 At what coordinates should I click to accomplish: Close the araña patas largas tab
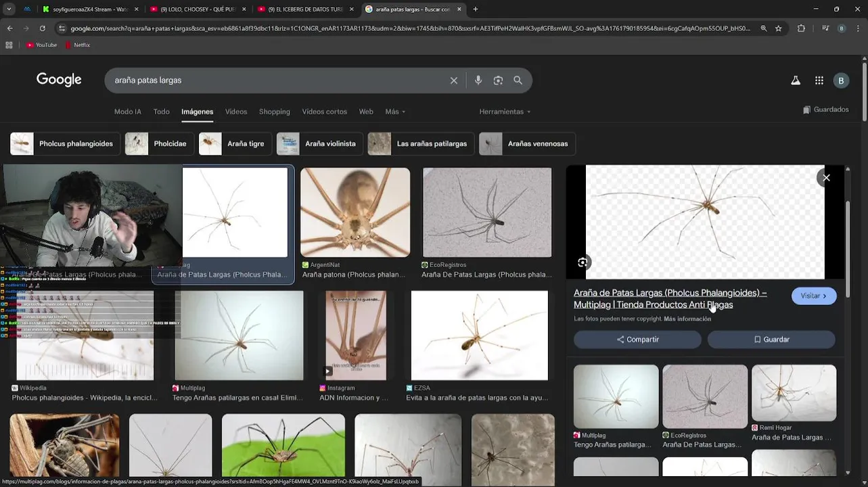point(459,9)
